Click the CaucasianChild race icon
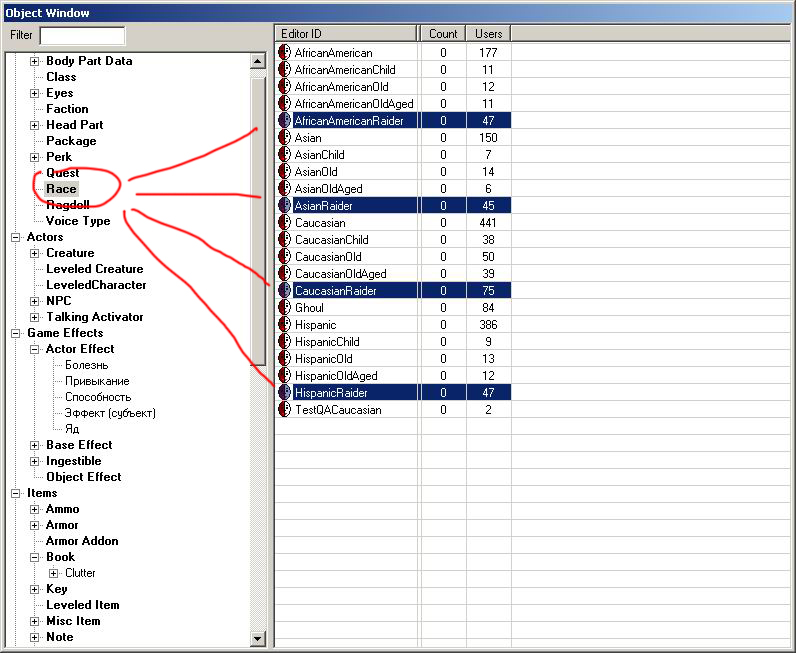 point(285,240)
